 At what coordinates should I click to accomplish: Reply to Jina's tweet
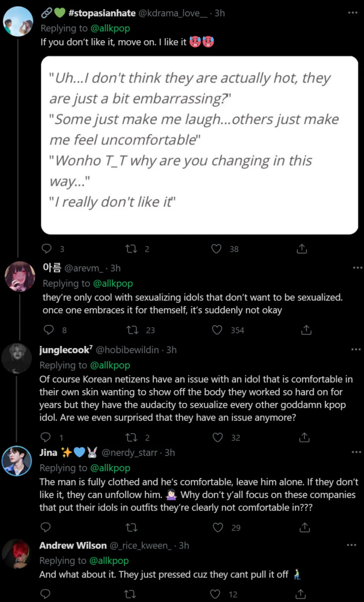(x=46, y=527)
